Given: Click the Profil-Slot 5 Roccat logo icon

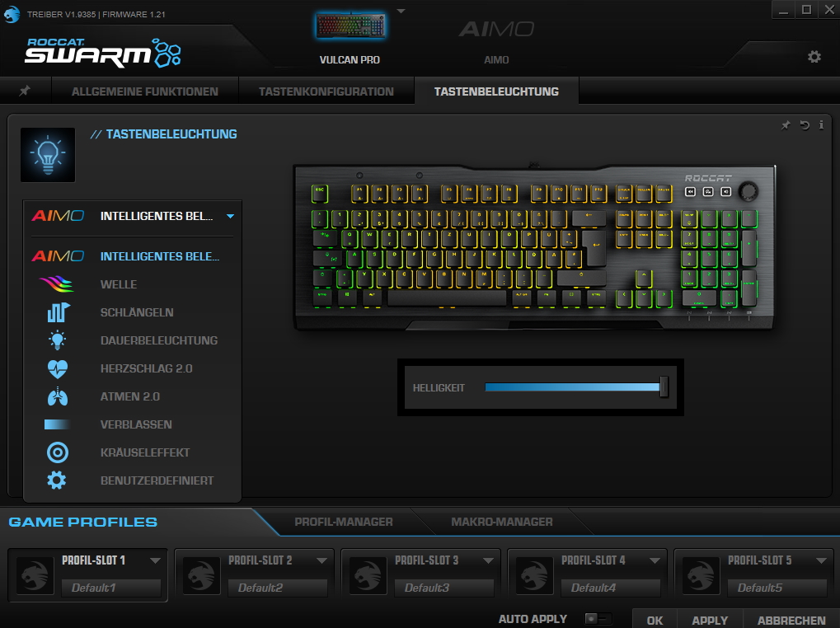Looking at the screenshot, I should (701, 575).
